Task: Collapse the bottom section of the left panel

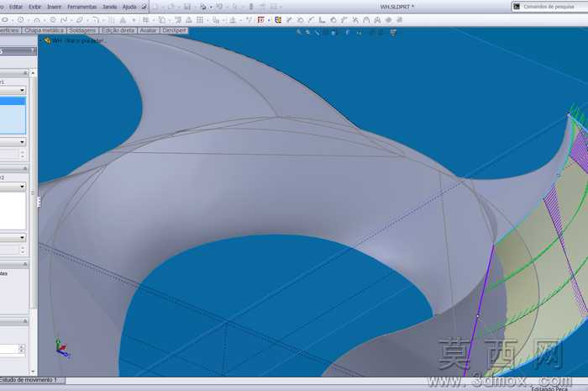Action: (x=25, y=321)
